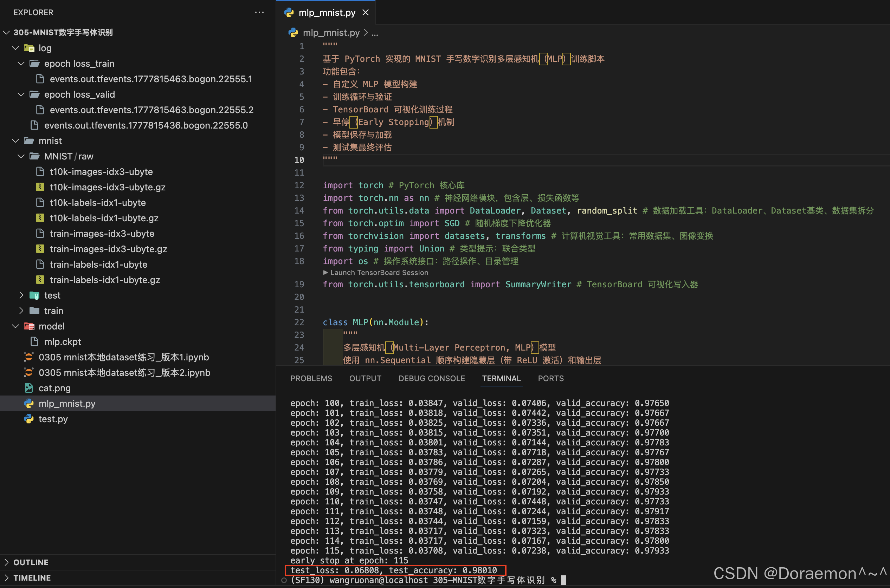Click the archive icon of train-labels-idx1-ubyte.gz
The height and width of the screenshot is (588, 890).
tap(40, 280)
